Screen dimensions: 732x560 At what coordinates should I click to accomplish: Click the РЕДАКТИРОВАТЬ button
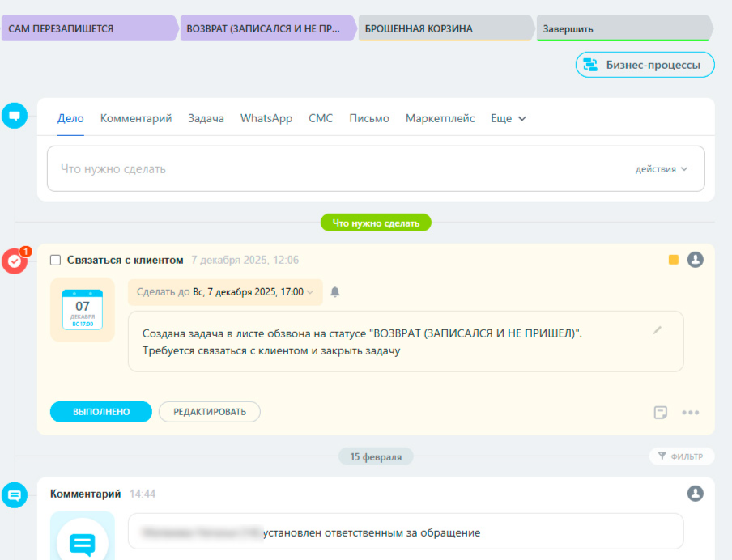[x=210, y=412]
